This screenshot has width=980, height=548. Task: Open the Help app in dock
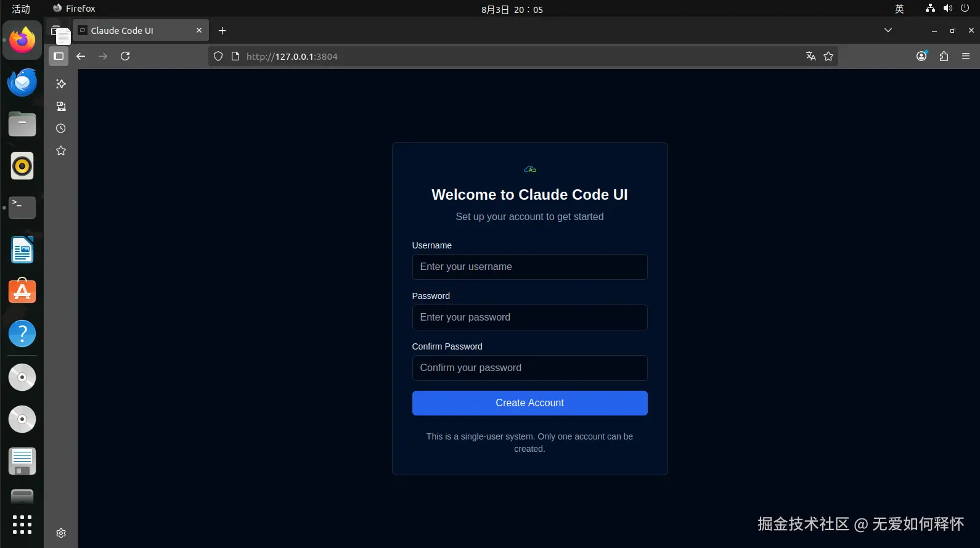tap(22, 333)
